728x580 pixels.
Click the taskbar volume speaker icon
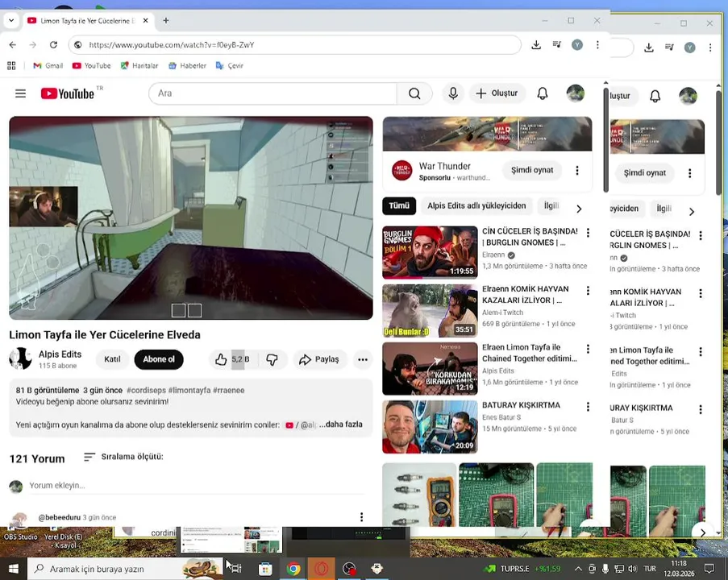pos(632,569)
